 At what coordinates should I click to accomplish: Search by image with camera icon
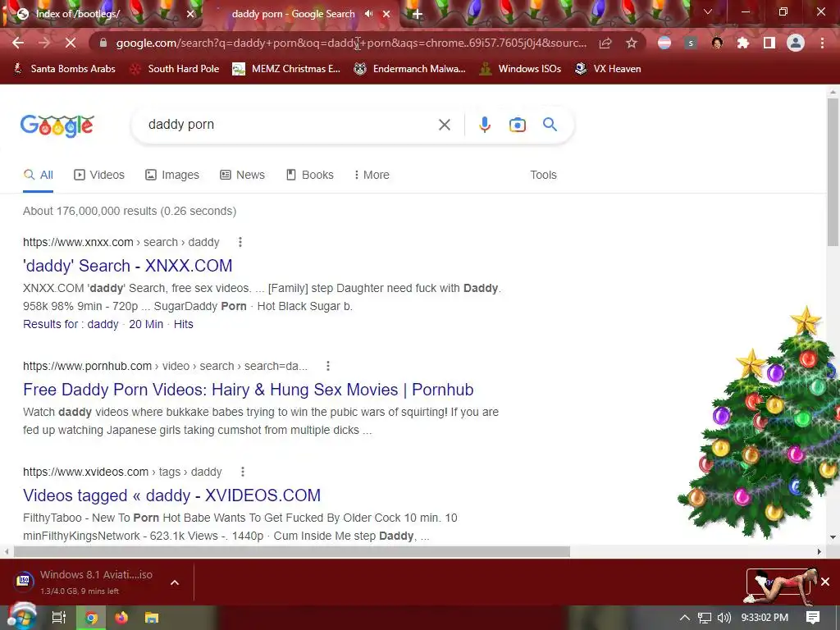point(517,125)
